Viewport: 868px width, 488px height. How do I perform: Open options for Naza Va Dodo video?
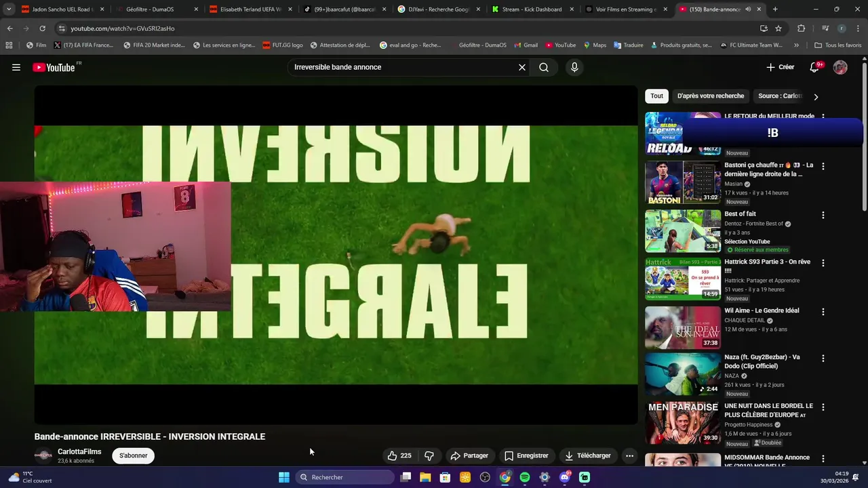[x=823, y=359]
